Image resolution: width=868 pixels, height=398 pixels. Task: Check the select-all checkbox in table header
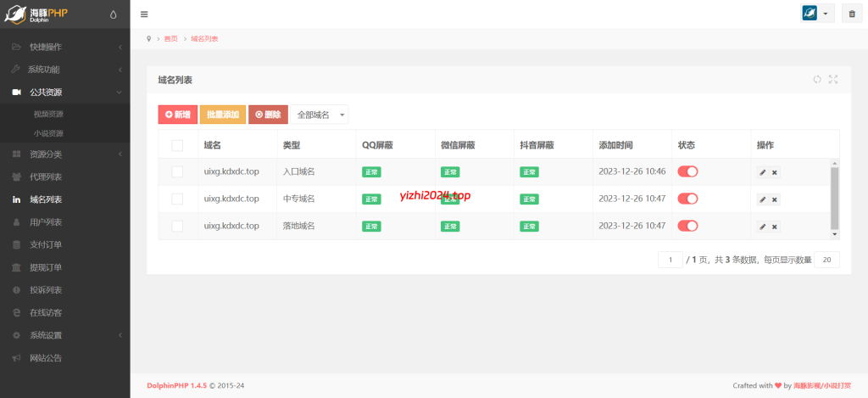click(x=177, y=145)
